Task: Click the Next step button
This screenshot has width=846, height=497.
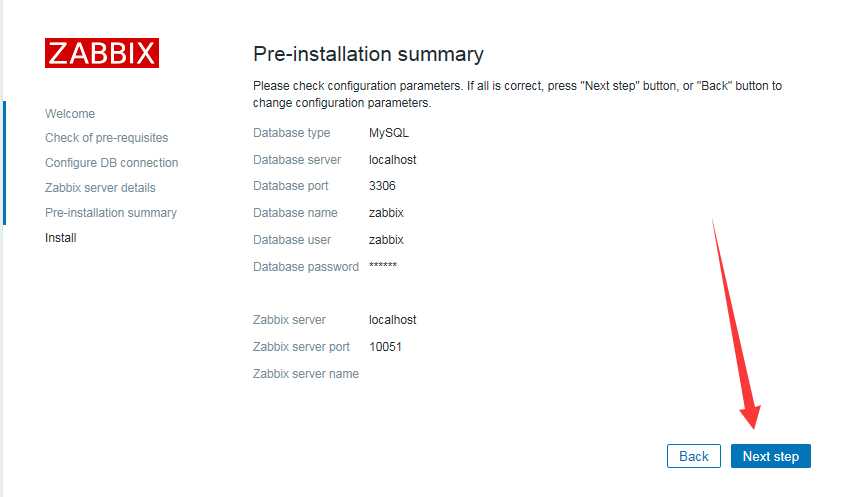Action: point(770,456)
